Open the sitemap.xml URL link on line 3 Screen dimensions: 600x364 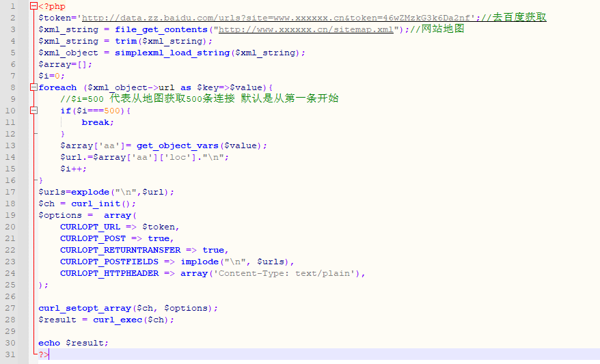(305, 29)
